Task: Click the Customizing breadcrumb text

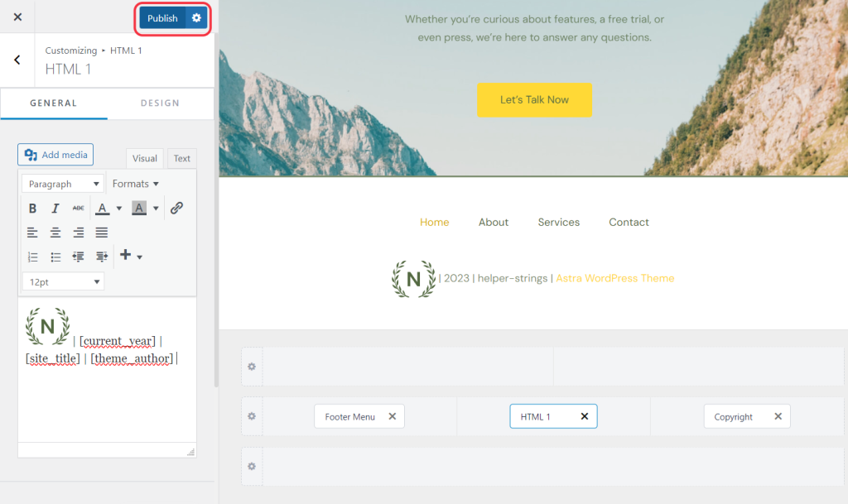Action: click(x=71, y=50)
